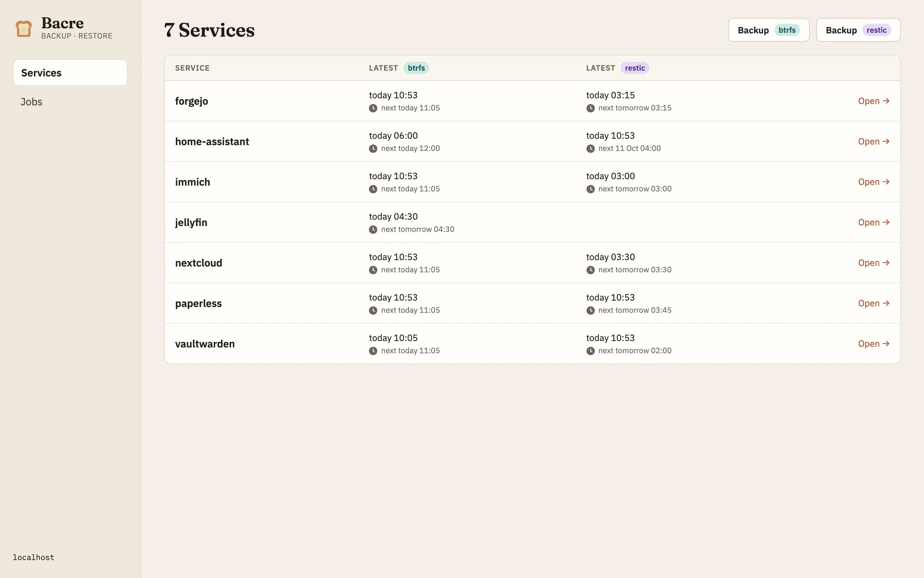
Task: Open the home-assistant service
Action: [874, 141]
